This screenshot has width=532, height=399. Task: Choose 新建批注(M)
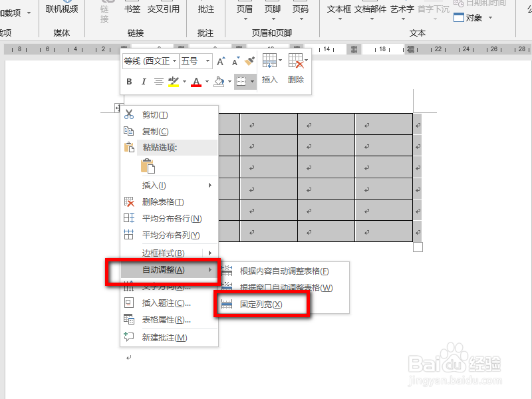coord(170,338)
